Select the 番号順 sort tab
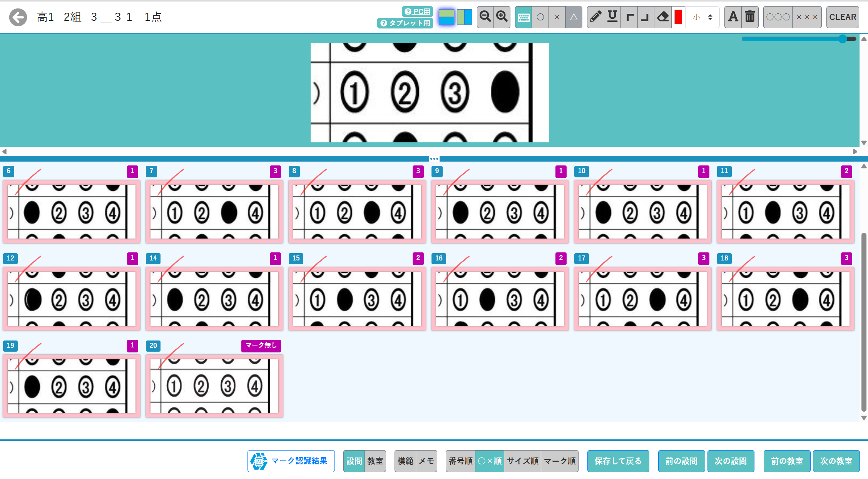 point(460,461)
